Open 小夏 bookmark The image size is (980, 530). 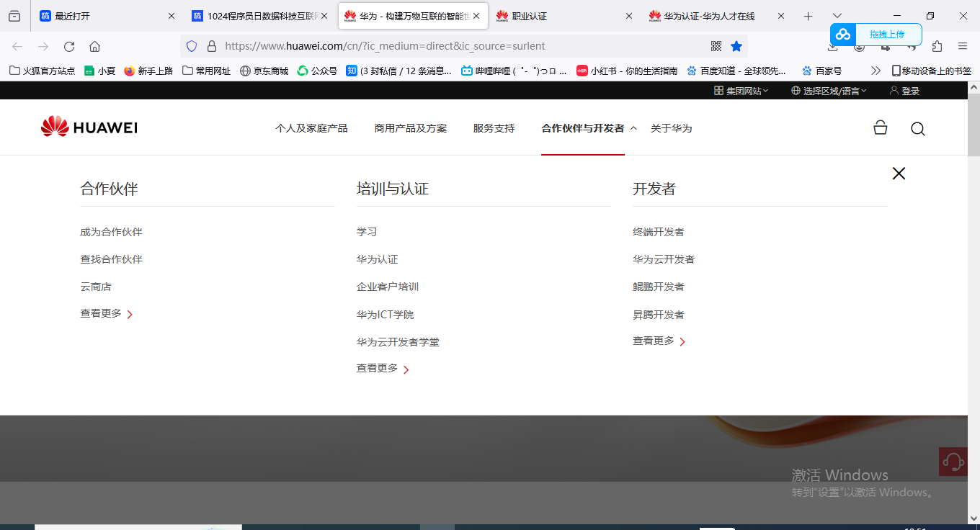click(x=99, y=71)
